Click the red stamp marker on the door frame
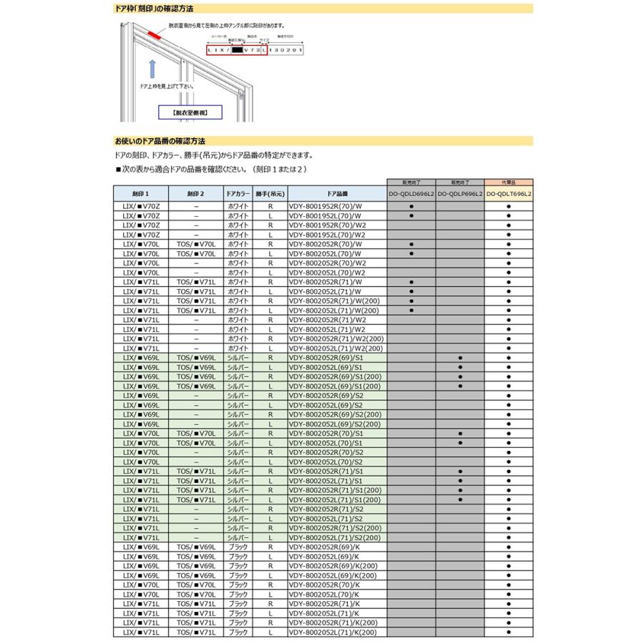This screenshot has height=644, width=644. point(153,34)
